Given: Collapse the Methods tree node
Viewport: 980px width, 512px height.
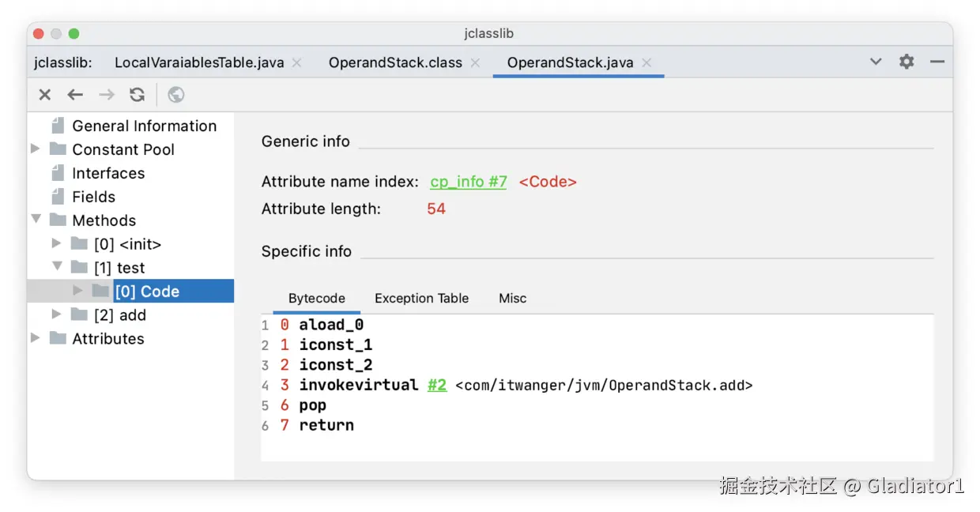Looking at the screenshot, I should coord(36,220).
